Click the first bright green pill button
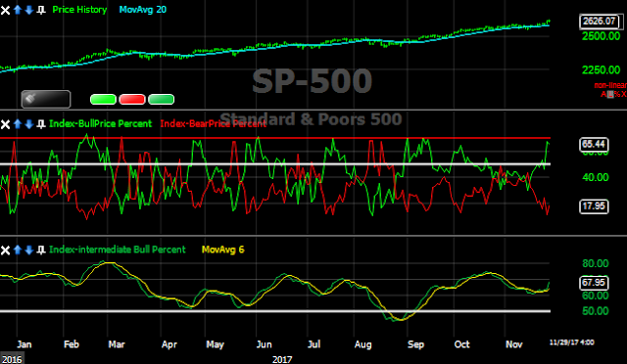Screen dimensions: 627x364 [x=103, y=99]
